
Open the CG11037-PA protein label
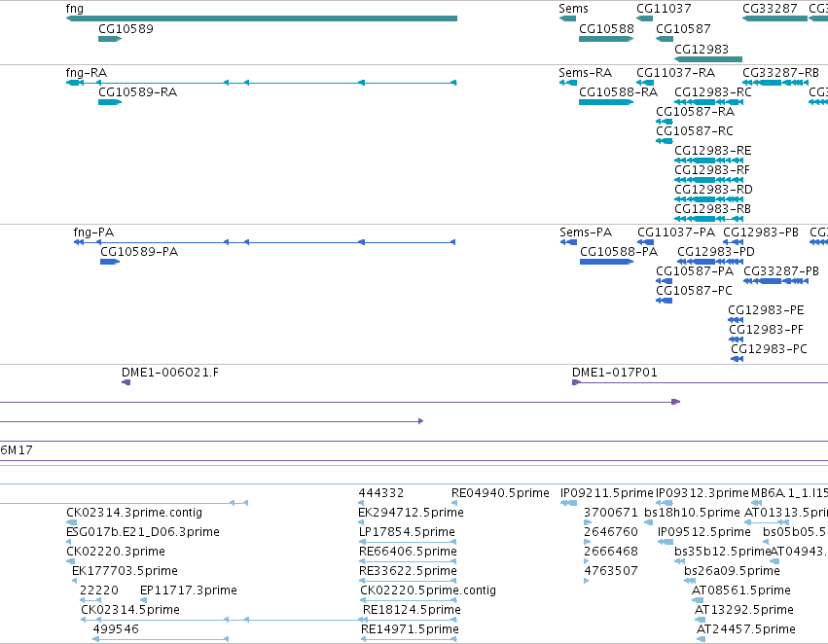pos(676,233)
